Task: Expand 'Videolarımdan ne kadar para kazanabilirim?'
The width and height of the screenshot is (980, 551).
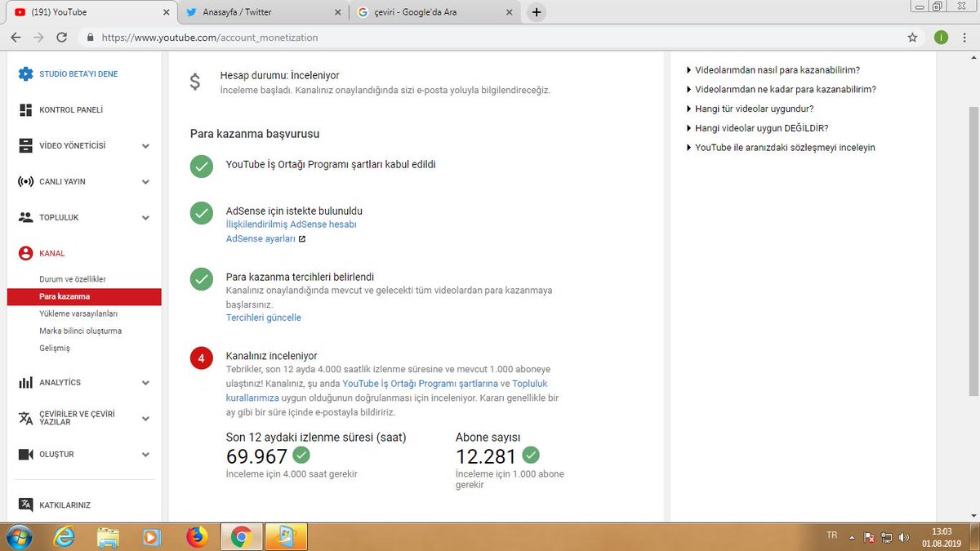Action: tap(782, 89)
